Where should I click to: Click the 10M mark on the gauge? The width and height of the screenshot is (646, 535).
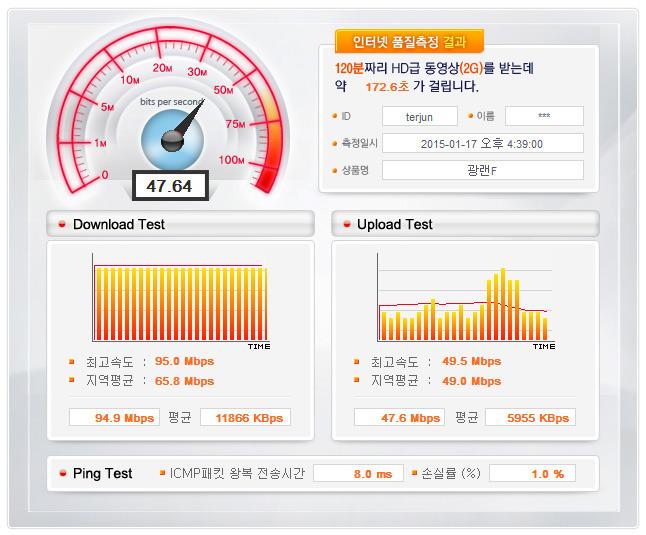[x=130, y=79]
